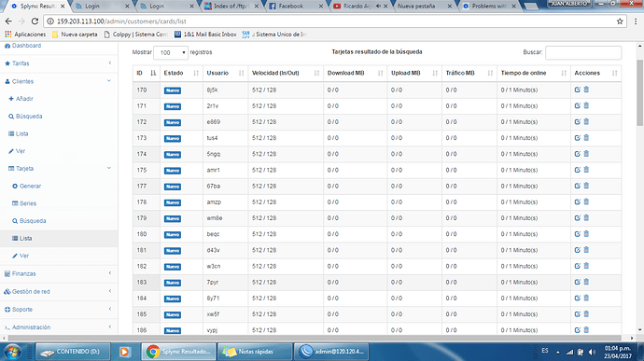Expand Finanzas sidebar section
The height and width of the screenshot is (361, 644).
[59, 273]
